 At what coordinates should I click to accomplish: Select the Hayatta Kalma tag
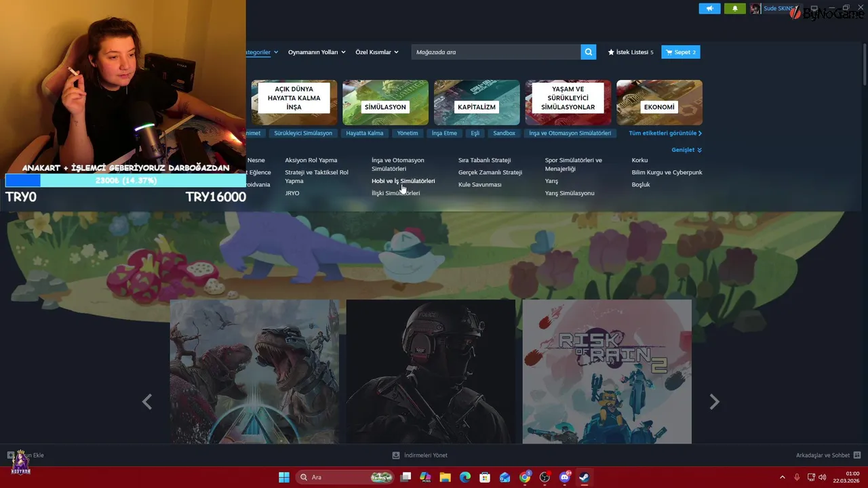(x=365, y=133)
